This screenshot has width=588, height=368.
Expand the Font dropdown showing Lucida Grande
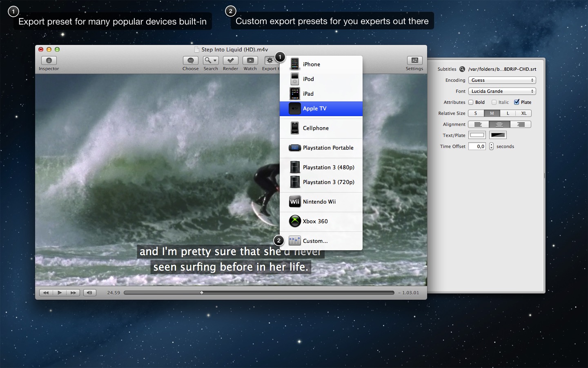click(x=502, y=91)
